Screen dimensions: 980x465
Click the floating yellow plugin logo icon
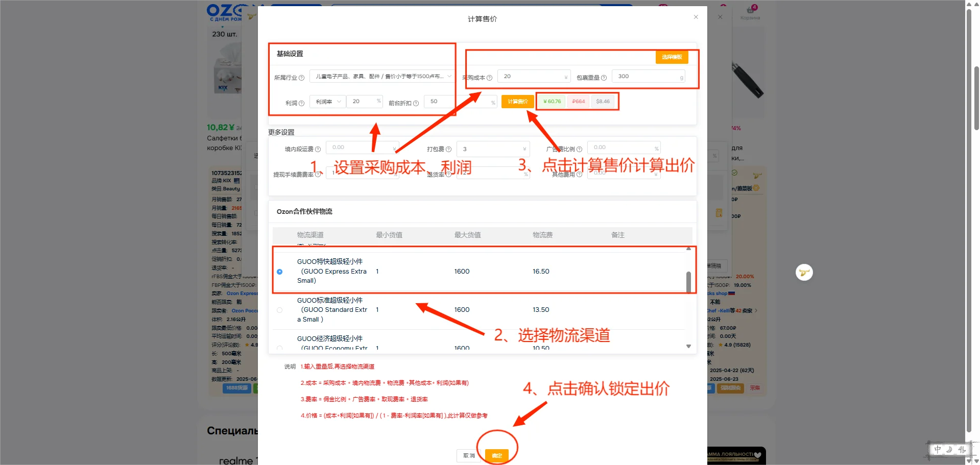click(x=804, y=272)
